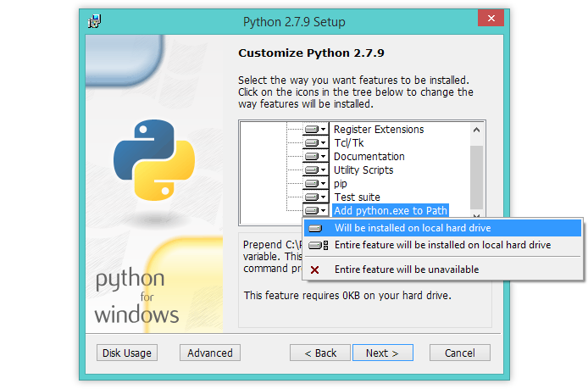Select Documentation tree item
This screenshot has height=389, width=588.
pos(369,157)
